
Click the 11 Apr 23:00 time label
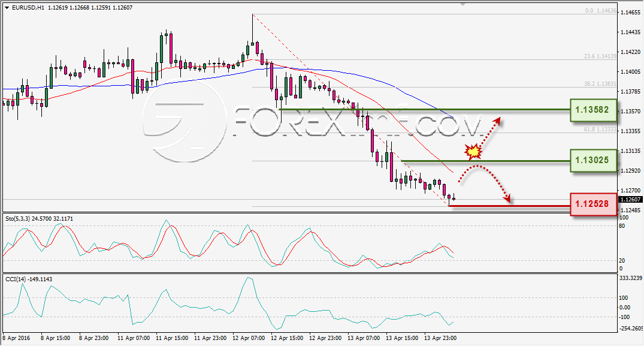pyautogui.click(x=210, y=338)
